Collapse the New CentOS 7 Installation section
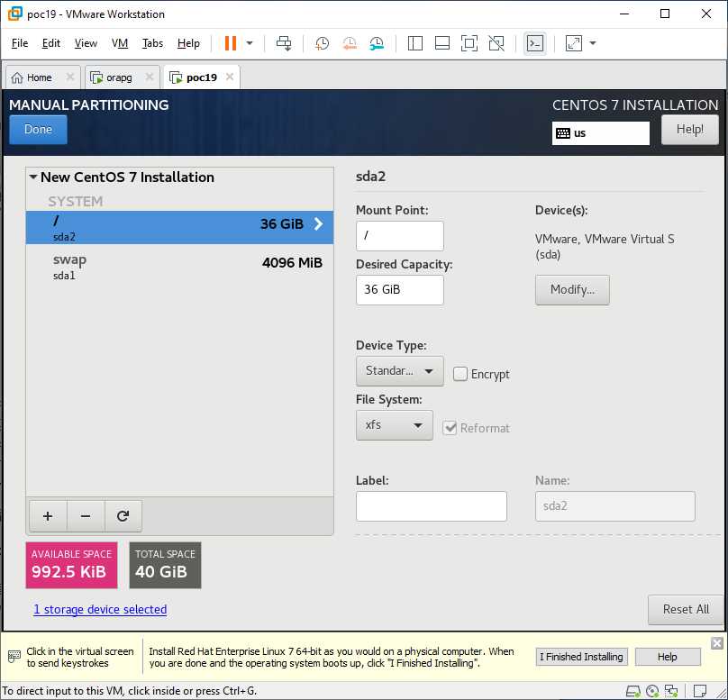The image size is (728, 700). (33, 177)
